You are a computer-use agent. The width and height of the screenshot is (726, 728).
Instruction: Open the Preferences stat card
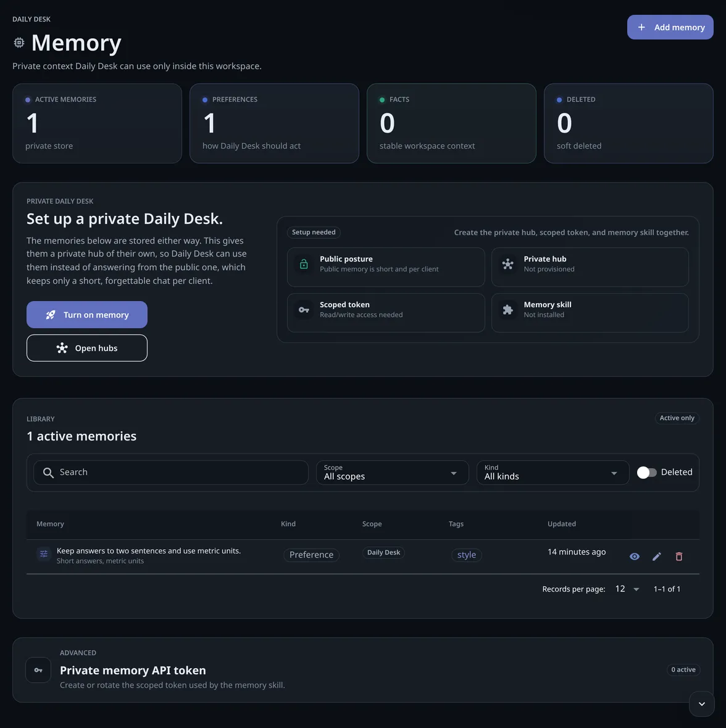tap(274, 123)
